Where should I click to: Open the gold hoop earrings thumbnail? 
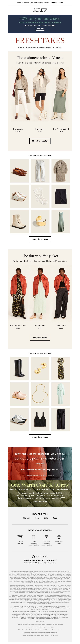[40, 369]
